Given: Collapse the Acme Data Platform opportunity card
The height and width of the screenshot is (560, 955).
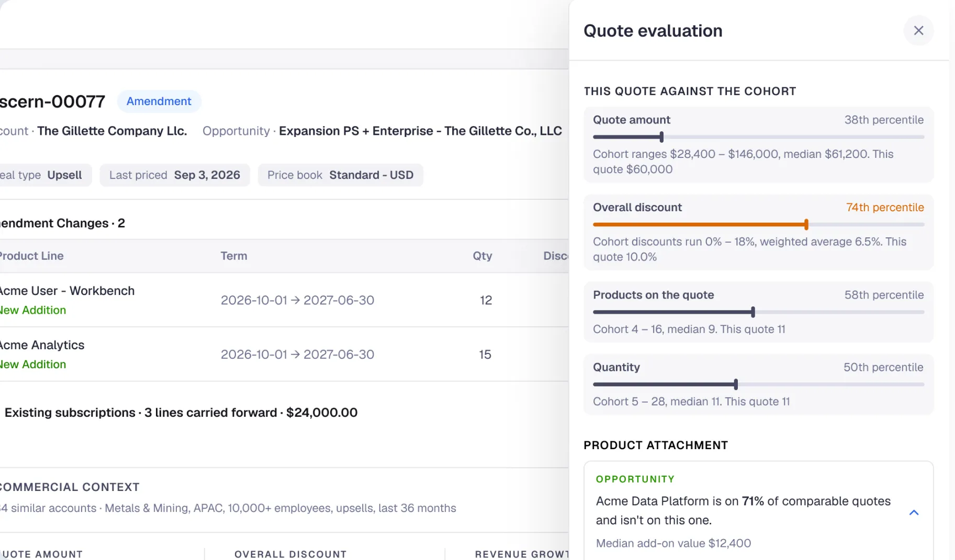Looking at the screenshot, I should pyautogui.click(x=914, y=512).
